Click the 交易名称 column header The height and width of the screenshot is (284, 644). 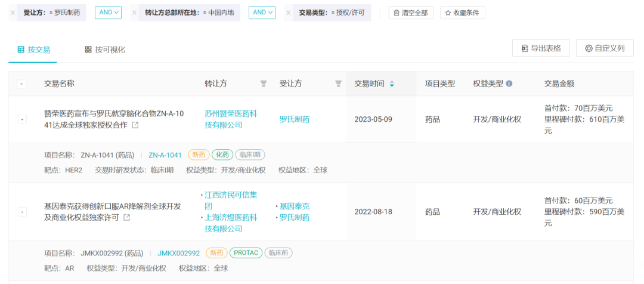click(x=59, y=84)
